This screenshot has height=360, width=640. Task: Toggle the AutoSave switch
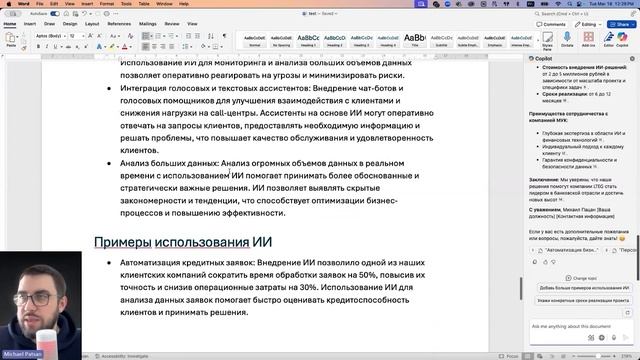pyautogui.click(x=55, y=13)
